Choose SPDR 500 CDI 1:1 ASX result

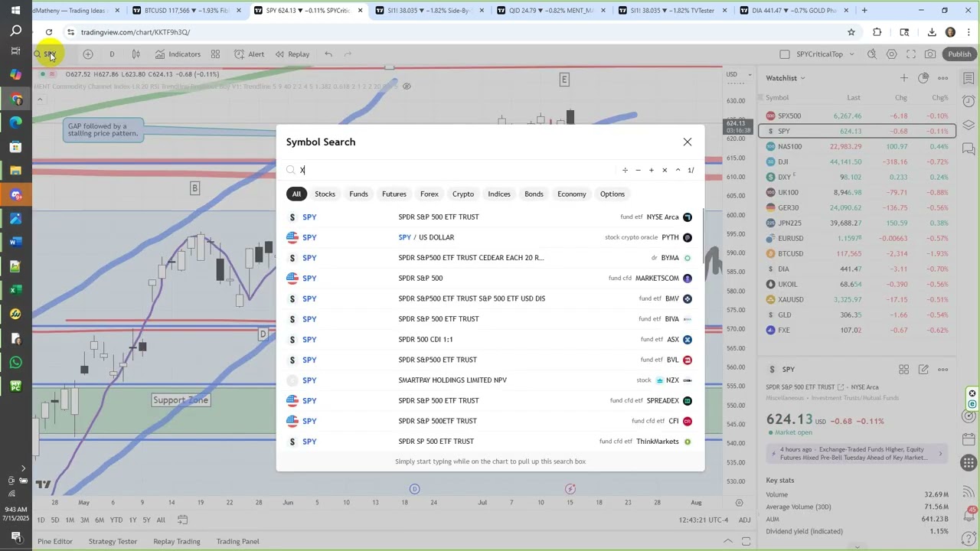tap(490, 339)
